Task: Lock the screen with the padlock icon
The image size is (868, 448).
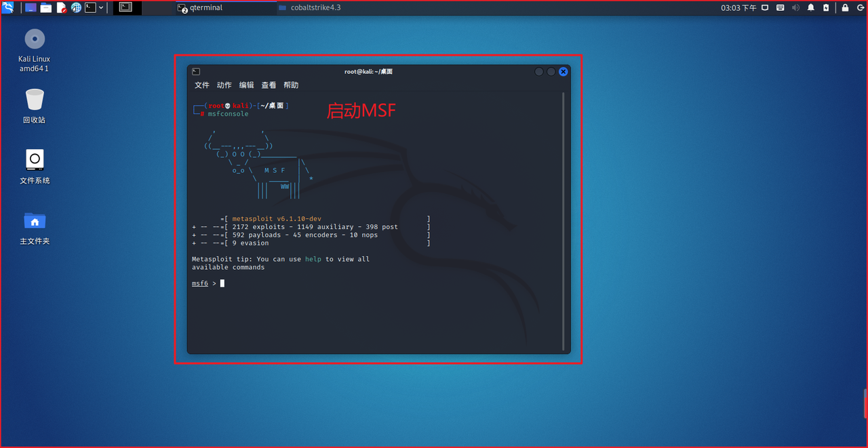Action: [x=845, y=7]
